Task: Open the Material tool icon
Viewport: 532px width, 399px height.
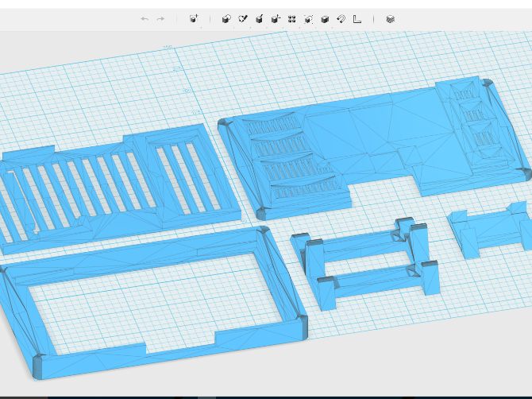Action: 390,19
